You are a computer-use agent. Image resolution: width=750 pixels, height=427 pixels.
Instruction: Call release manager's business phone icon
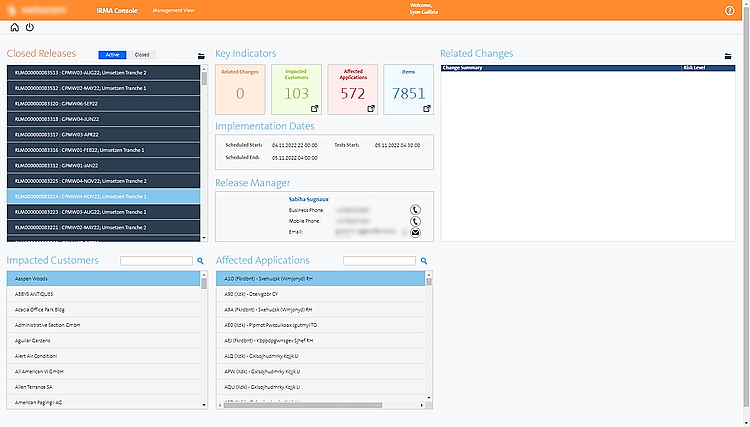[415, 210]
